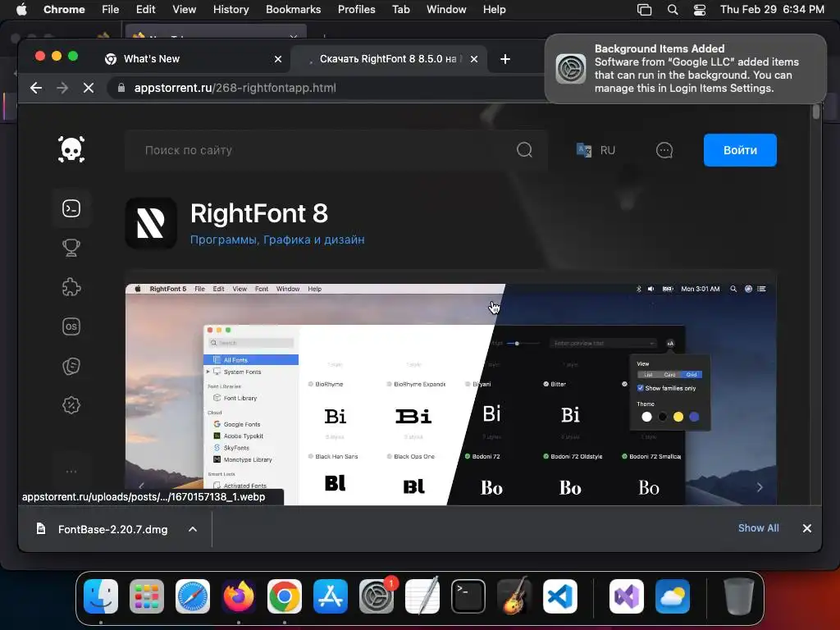
Task: Open Visual Studio Code from the Dock
Action: [559, 596]
